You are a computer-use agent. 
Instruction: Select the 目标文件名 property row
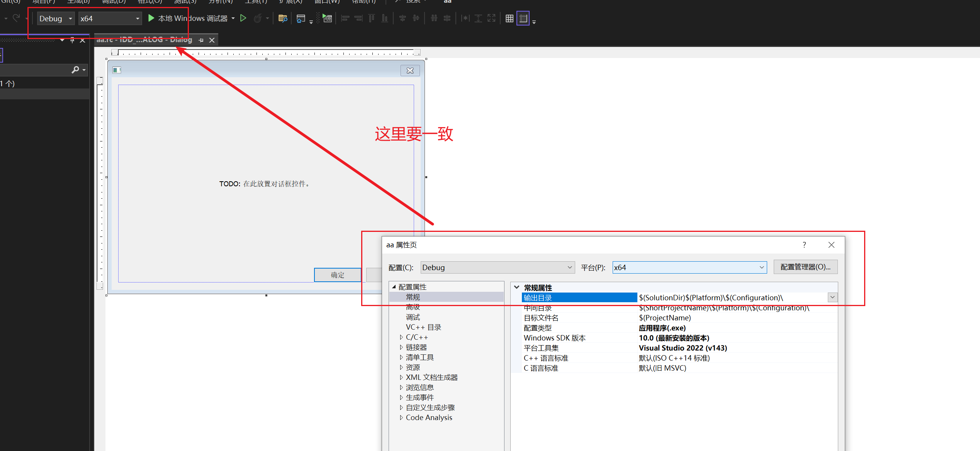point(541,318)
